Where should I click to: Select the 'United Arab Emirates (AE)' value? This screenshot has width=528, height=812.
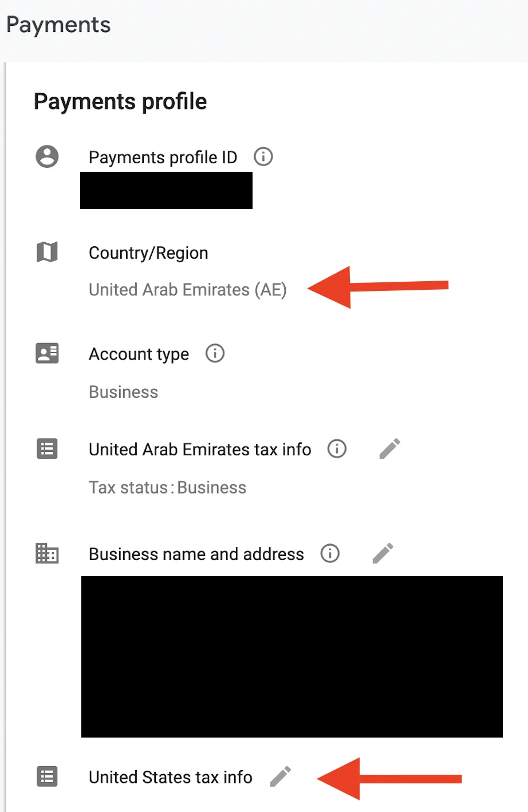pos(188,290)
